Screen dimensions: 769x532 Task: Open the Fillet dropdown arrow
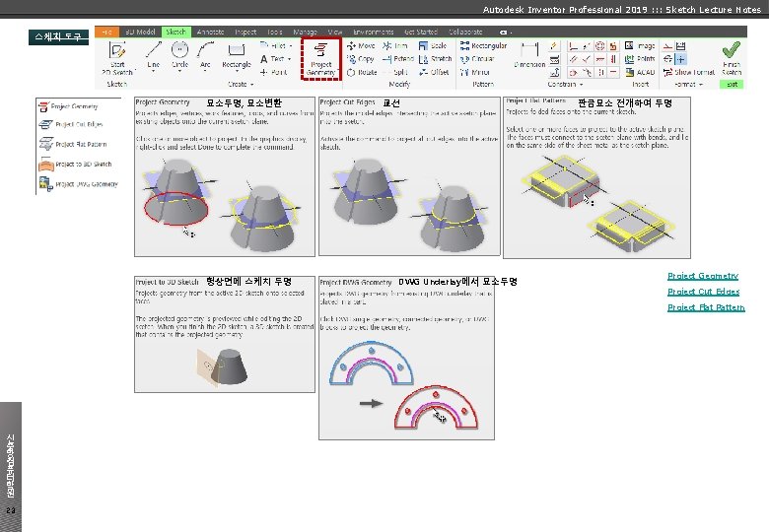click(x=291, y=46)
